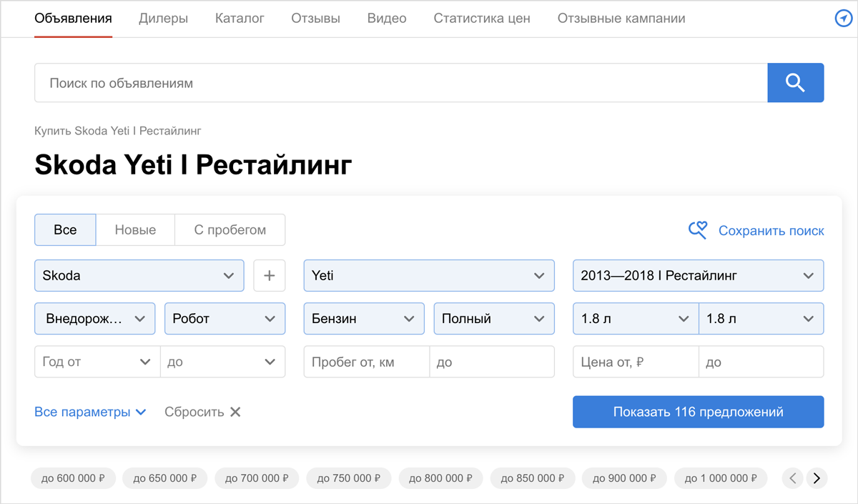Viewport: 858px width, 504px height.
Task: Open the Skoda brand dropdown
Action: (x=139, y=275)
